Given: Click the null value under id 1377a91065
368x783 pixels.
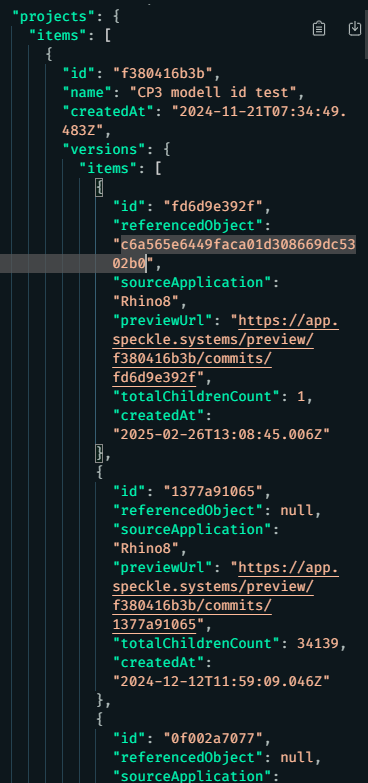Looking at the screenshot, I should tap(297, 510).
